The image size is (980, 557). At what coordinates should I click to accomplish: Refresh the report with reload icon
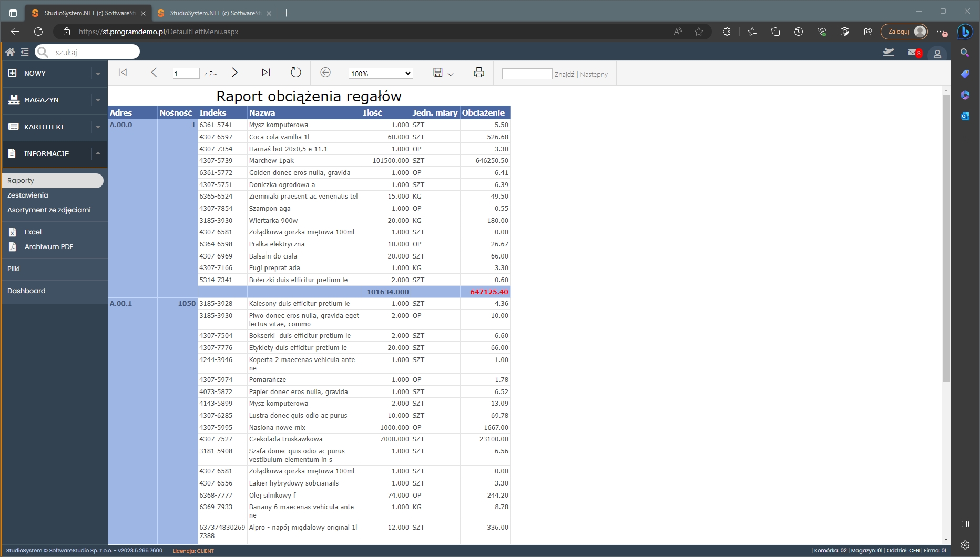click(296, 73)
